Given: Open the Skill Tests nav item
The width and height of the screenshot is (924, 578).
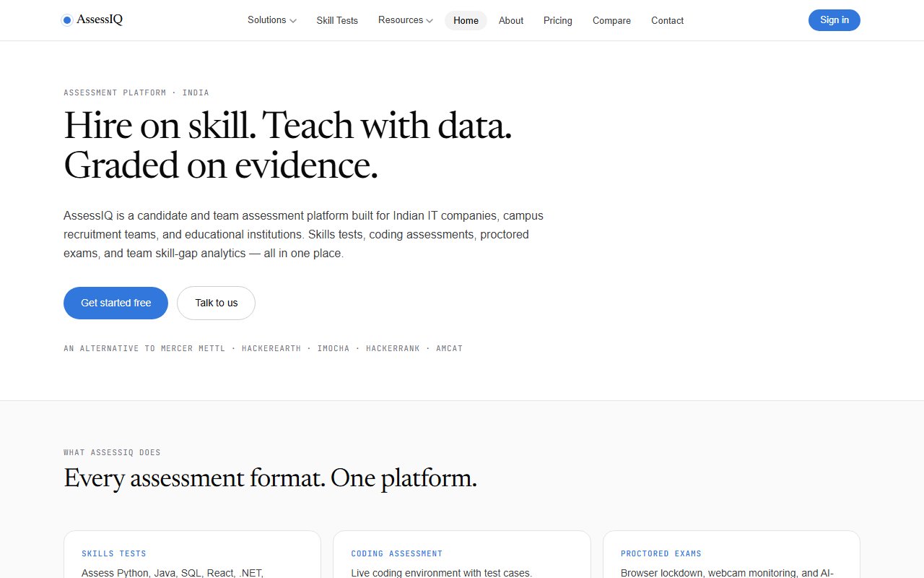Looking at the screenshot, I should [337, 20].
